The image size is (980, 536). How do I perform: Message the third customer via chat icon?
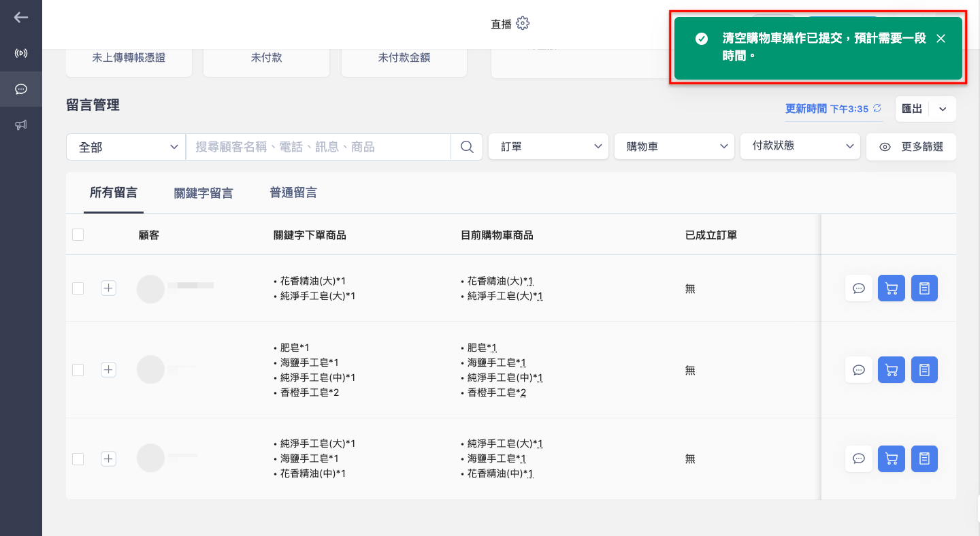pos(859,459)
